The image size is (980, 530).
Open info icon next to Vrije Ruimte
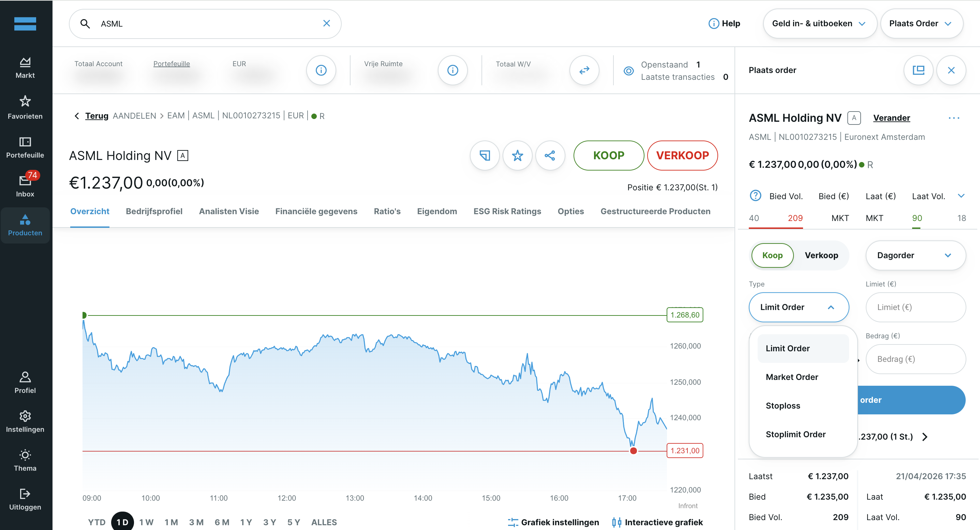[x=453, y=70]
